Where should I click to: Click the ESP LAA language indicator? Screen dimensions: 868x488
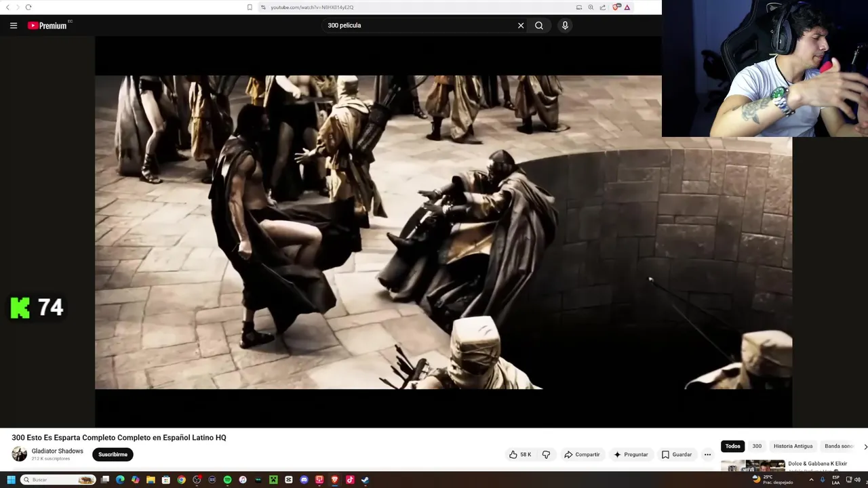point(835,480)
